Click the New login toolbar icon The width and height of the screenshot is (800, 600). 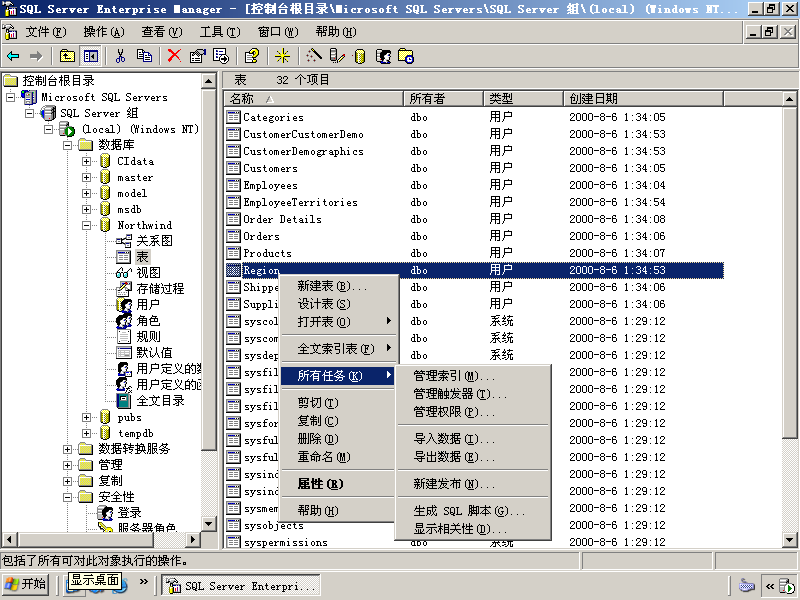click(x=383, y=56)
